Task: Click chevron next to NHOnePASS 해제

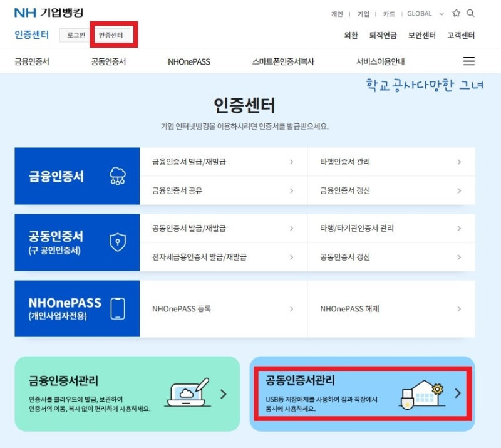Action: [459, 309]
